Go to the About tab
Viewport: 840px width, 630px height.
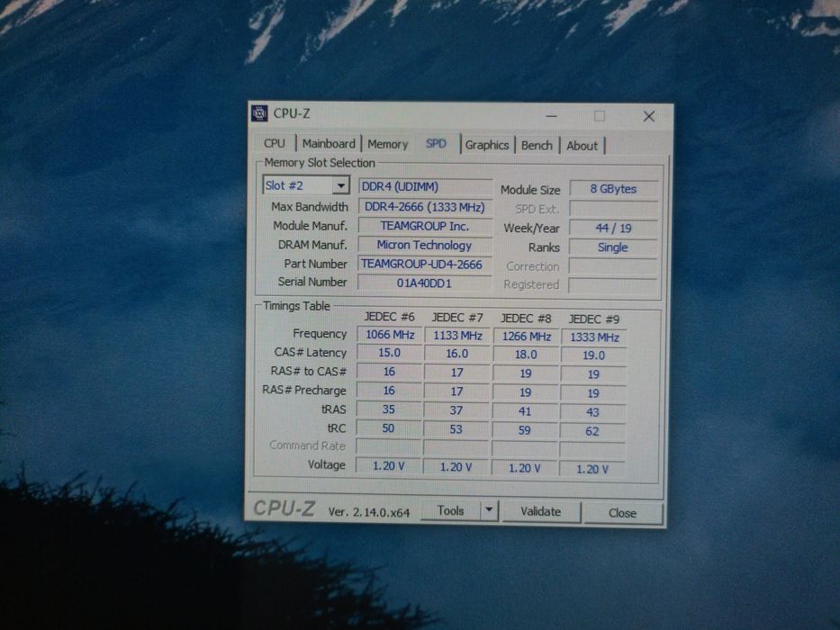[582, 146]
